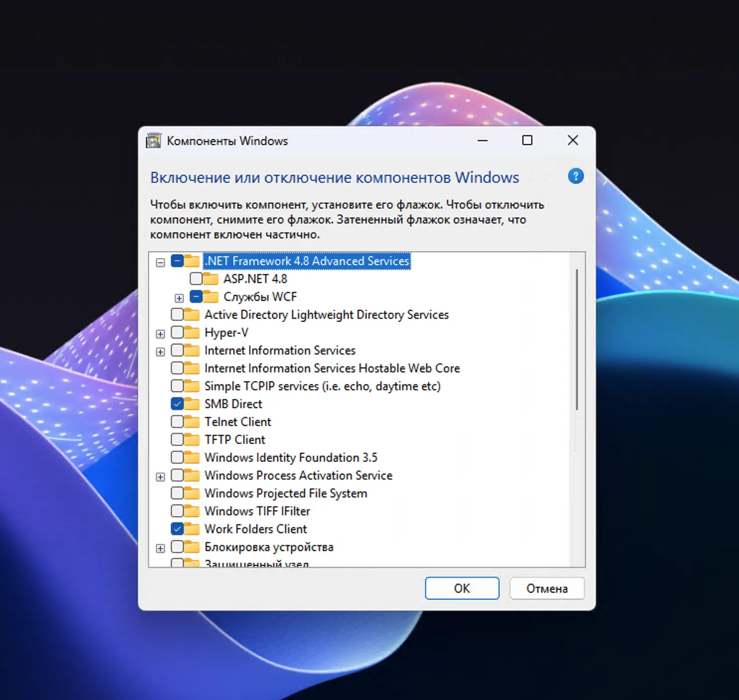Select the "Telnet Client" label
This screenshot has height=700, width=739.
click(238, 421)
